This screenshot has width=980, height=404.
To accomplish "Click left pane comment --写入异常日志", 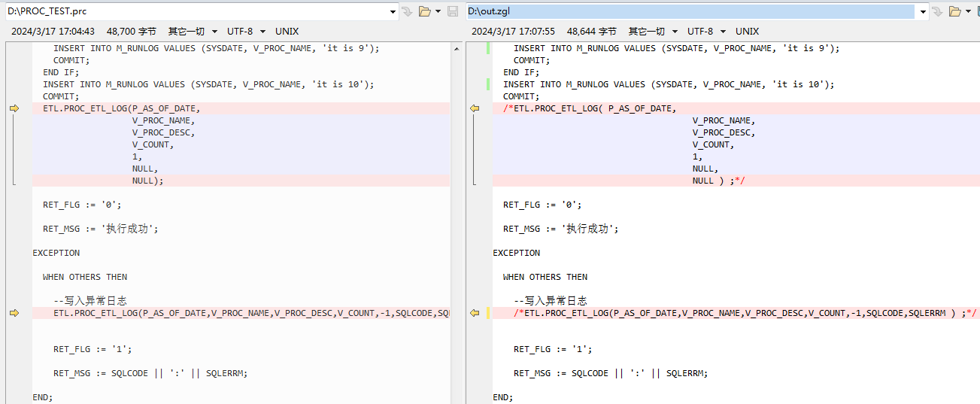I will tap(90, 301).
